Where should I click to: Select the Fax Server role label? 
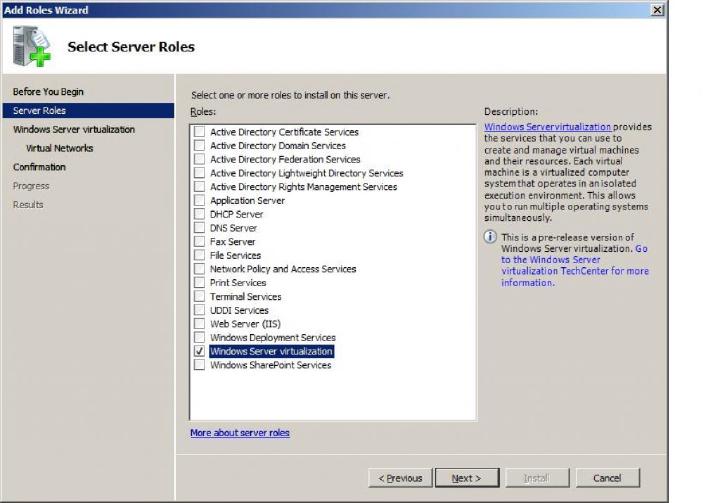(232, 242)
